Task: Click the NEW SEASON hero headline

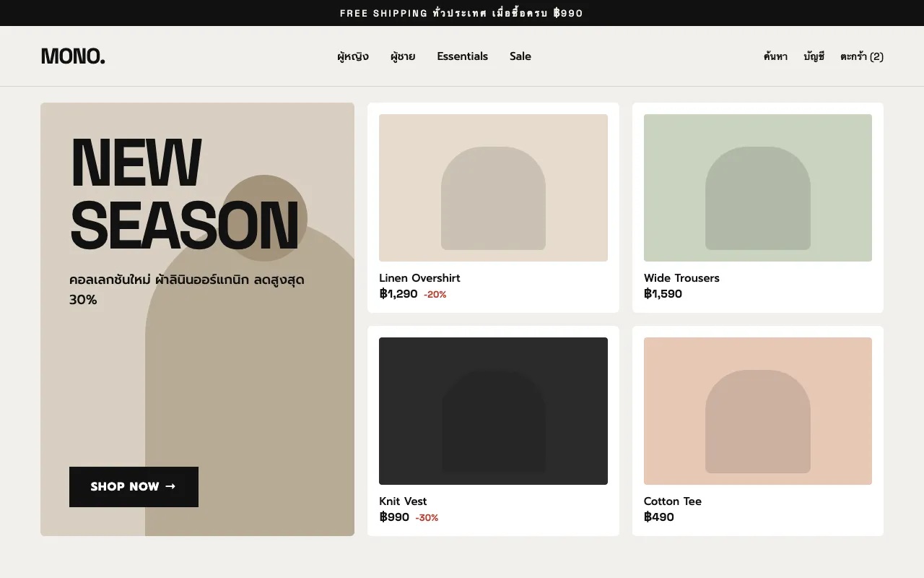Action: click(x=184, y=194)
